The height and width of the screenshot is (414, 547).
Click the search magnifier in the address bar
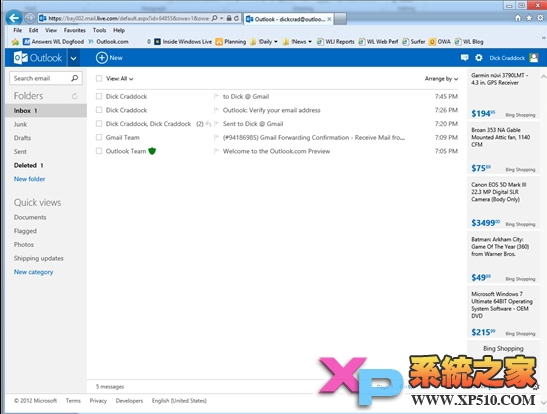point(214,18)
